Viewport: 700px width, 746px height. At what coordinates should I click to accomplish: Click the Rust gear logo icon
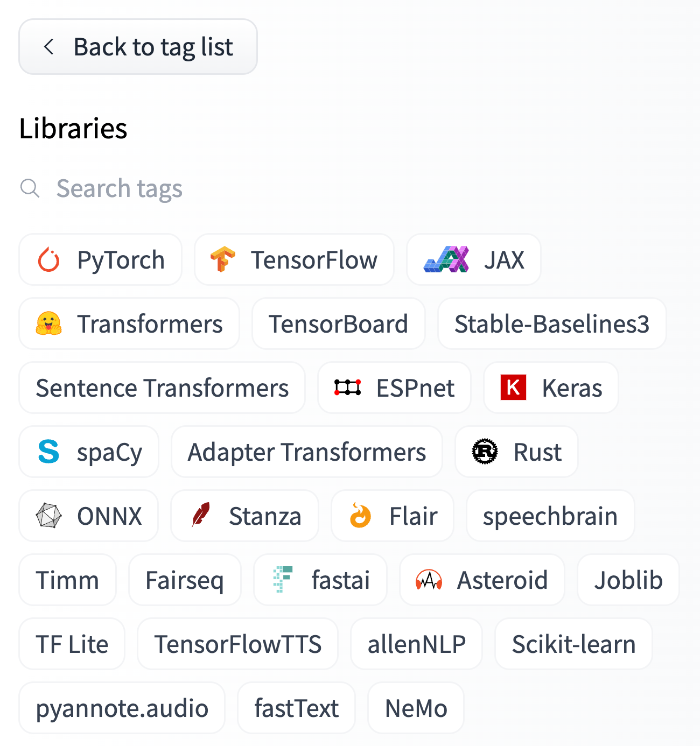tap(485, 452)
